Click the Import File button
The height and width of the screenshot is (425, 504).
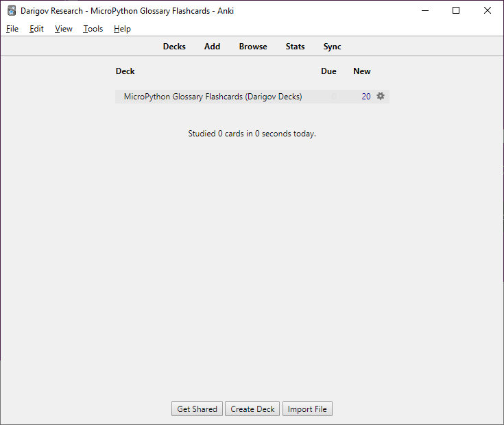(307, 409)
